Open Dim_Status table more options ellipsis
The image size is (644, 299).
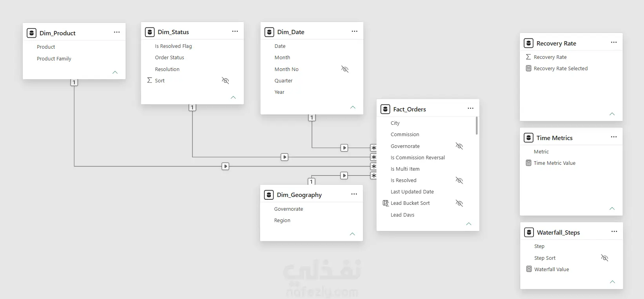pyautogui.click(x=235, y=31)
